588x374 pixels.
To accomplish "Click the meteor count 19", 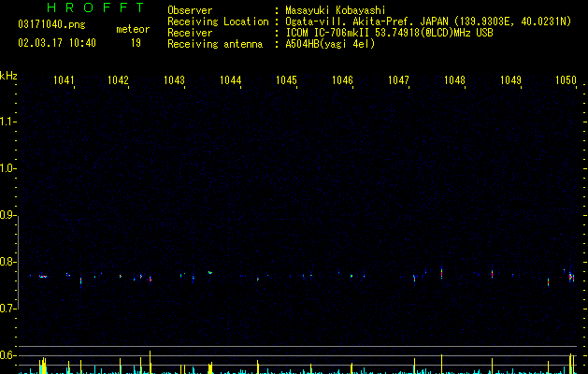I will tap(136, 43).
